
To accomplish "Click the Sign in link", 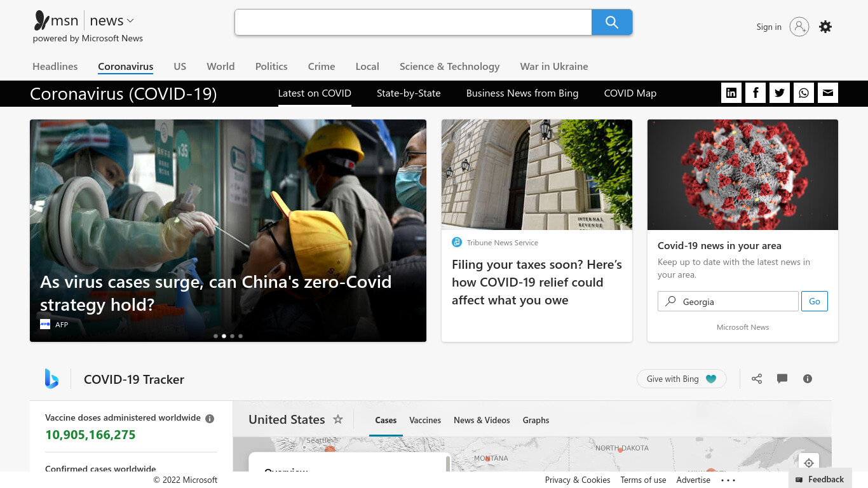I will point(769,27).
